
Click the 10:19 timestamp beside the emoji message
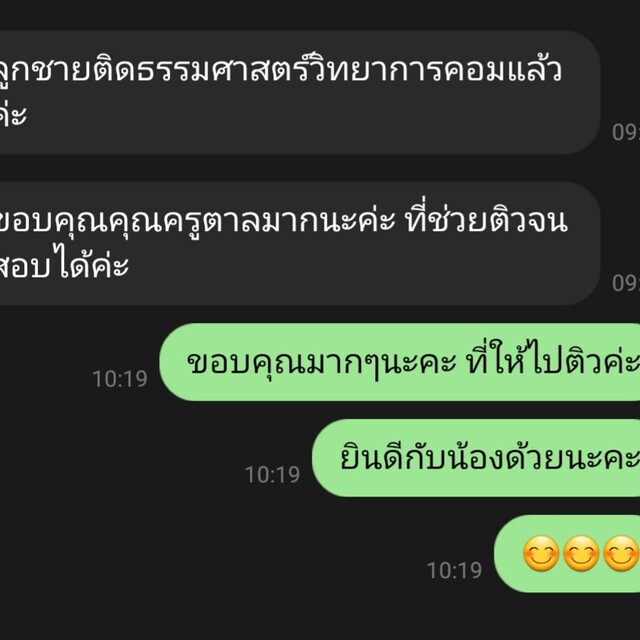454,570
